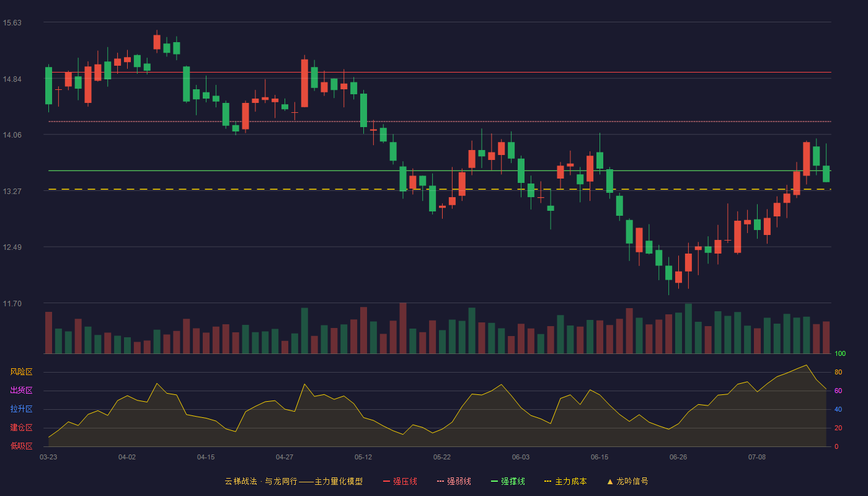Select the 风险区 zone label
The height and width of the screenshot is (496, 868).
pyautogui.click(x=21, y=372)
